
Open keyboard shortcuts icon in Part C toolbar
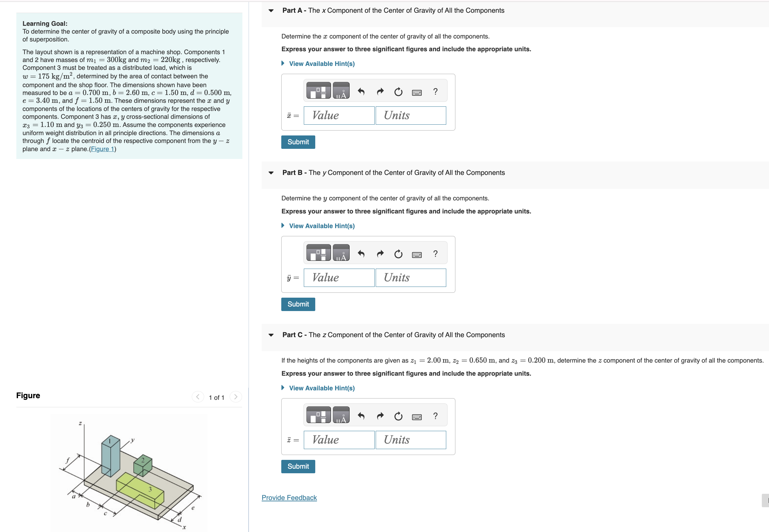[x=417, y=417]
